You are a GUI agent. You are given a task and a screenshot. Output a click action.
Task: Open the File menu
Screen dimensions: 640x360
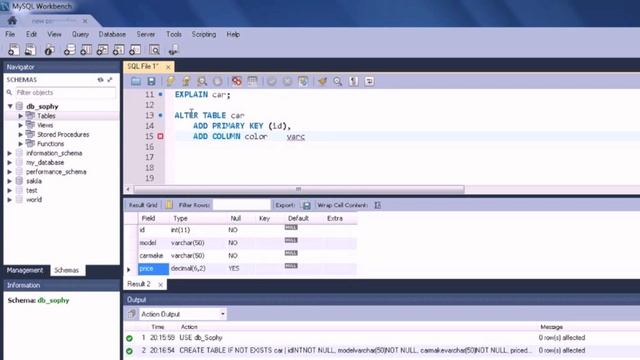click(x=10, y=34)
